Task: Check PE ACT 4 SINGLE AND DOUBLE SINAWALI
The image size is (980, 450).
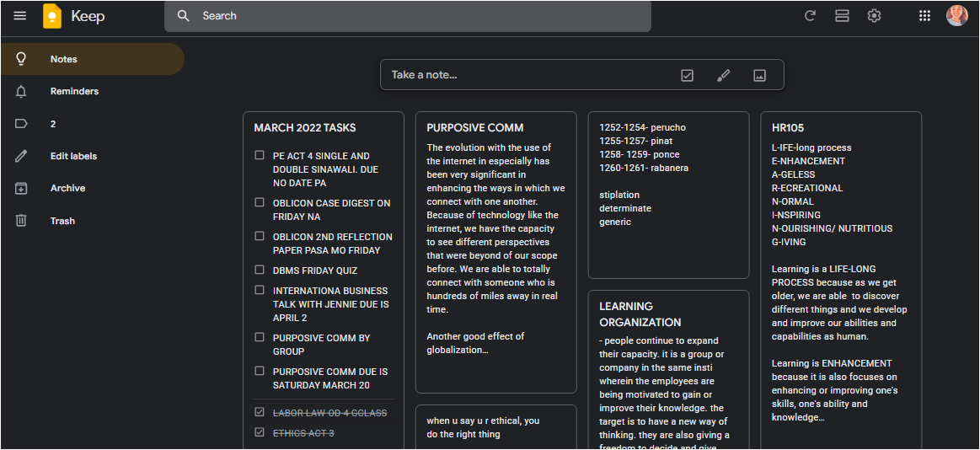Action: click(260, 155)
